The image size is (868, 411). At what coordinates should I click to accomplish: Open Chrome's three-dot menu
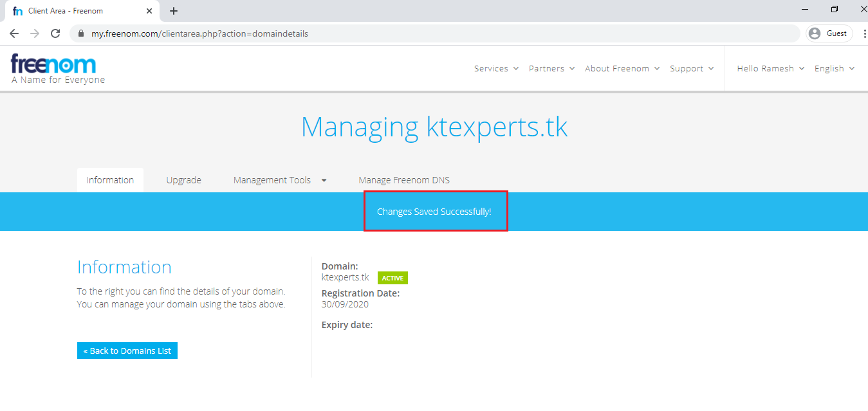click(863, 33)
